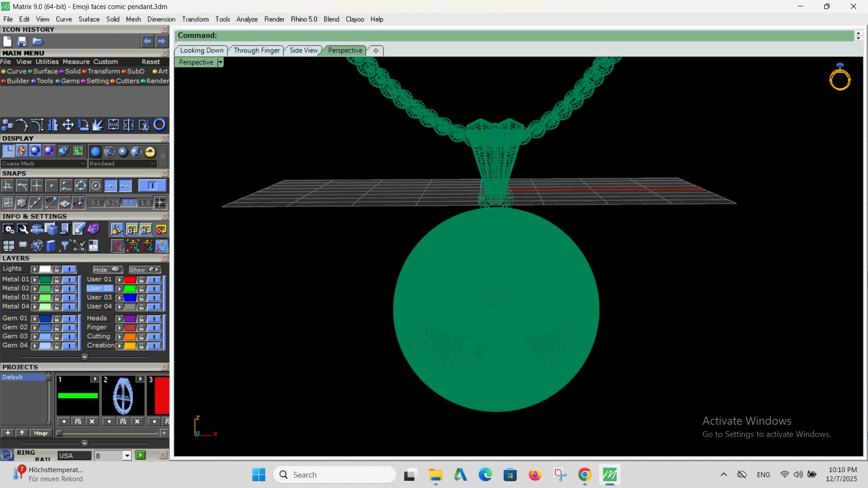Click the four-viewport layout icon
Screen dimensions: 868x488
(x=8, y=245)
